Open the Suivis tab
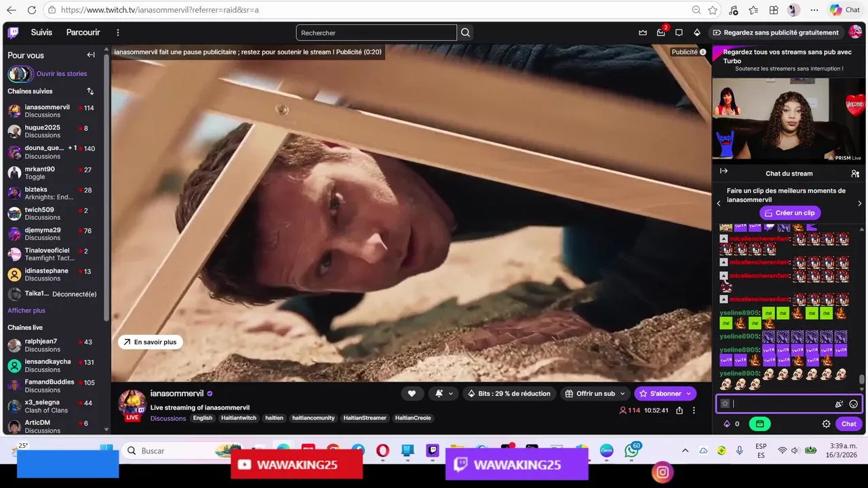The height and width of the screenshot is (488, 868). point(41,33)
